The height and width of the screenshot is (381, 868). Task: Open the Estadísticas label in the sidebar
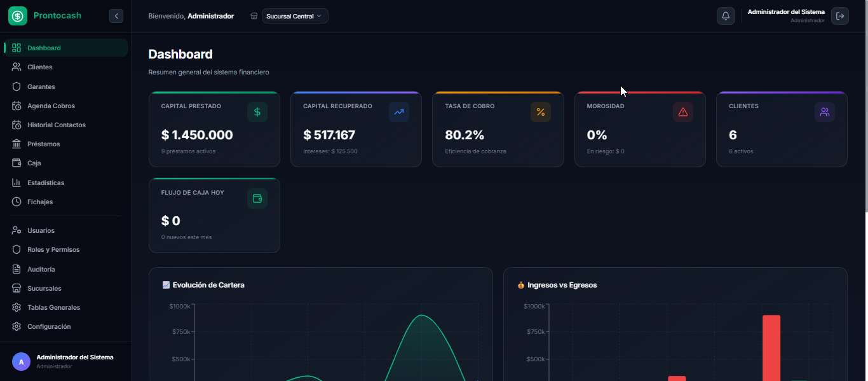pos(46,183)
